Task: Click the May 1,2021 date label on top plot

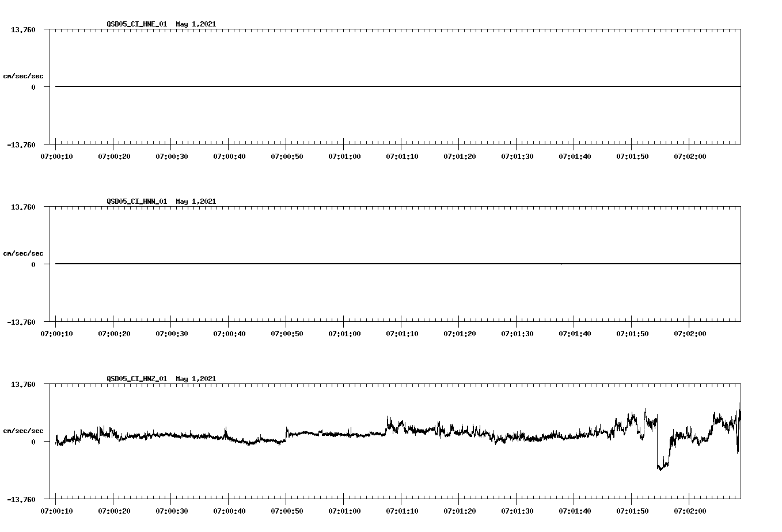Action: (x=196, y=24)
